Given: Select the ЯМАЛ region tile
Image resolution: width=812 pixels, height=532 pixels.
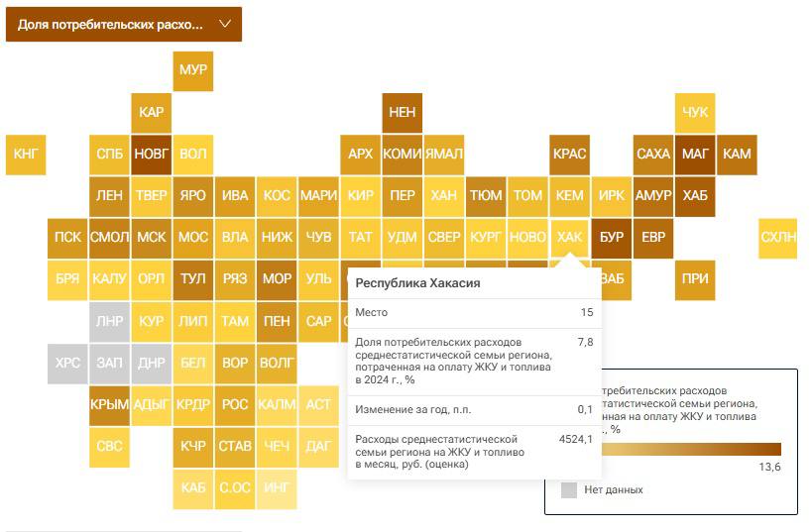Looking at the screenshot, I should coord(444,156).
